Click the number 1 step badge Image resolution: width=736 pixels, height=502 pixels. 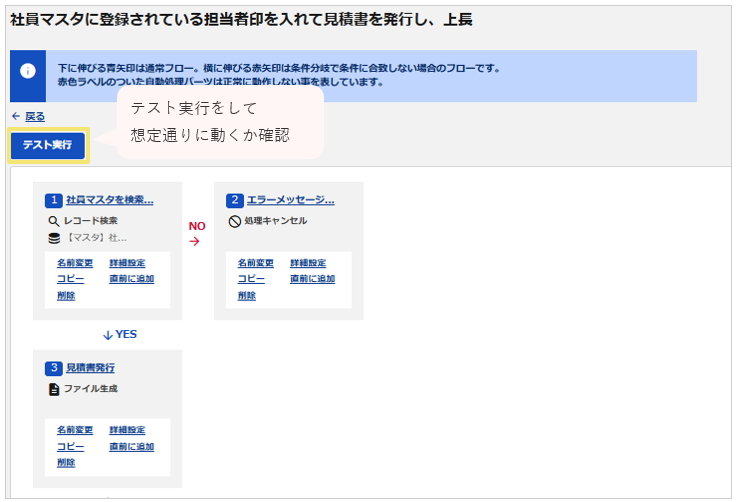point(54,201)
